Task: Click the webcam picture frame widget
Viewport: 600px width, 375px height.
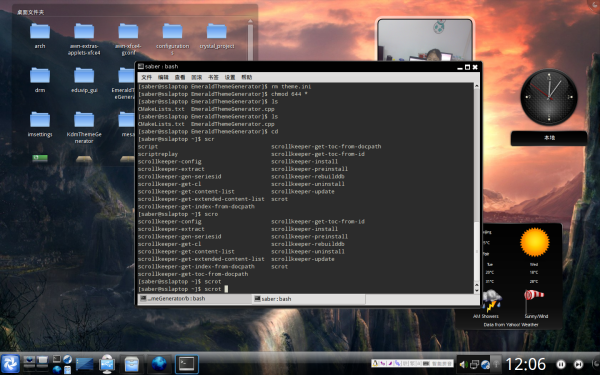Action: [x=425, y=39]
